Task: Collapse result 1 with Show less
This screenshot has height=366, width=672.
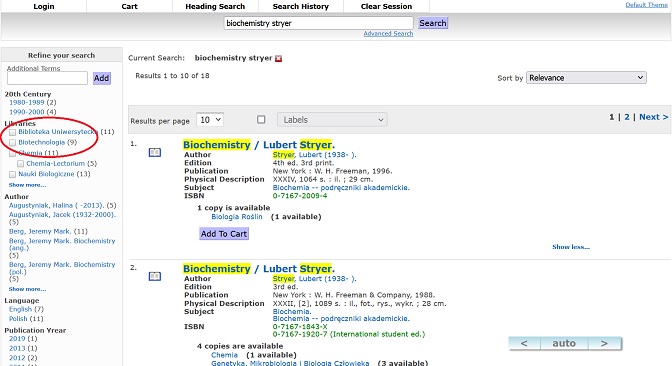Action: pyautogui.click(x=571, y=247)
